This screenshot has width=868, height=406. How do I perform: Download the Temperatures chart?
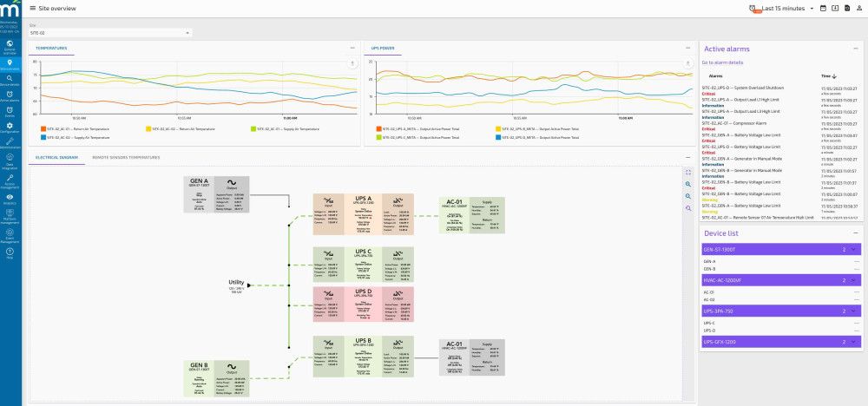352,63
